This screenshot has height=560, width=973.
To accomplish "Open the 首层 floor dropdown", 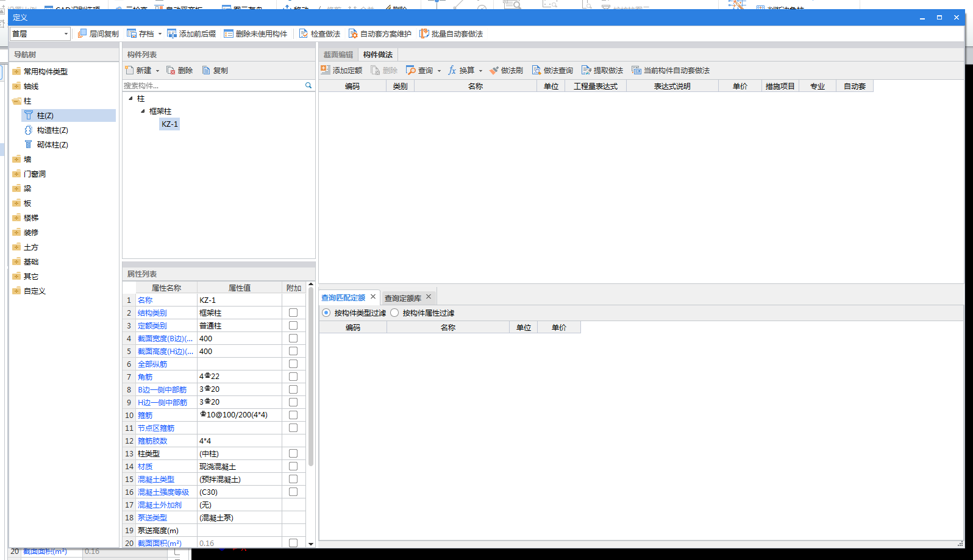I will (x=66, y=34).
